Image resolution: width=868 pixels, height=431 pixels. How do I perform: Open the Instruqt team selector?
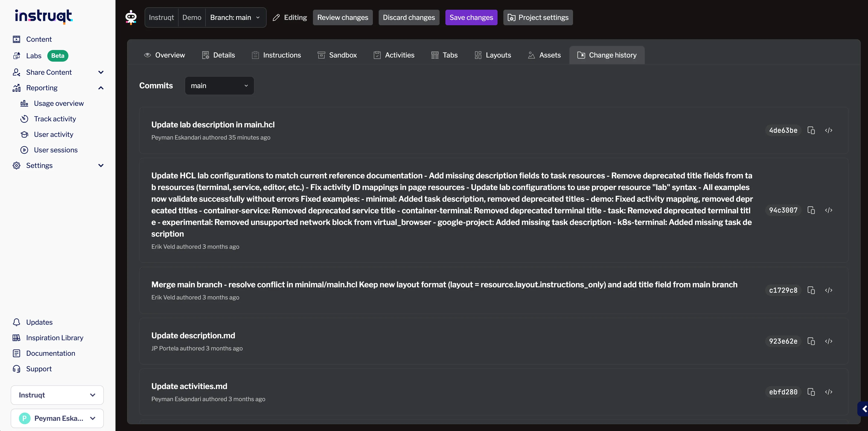(57, 395)
